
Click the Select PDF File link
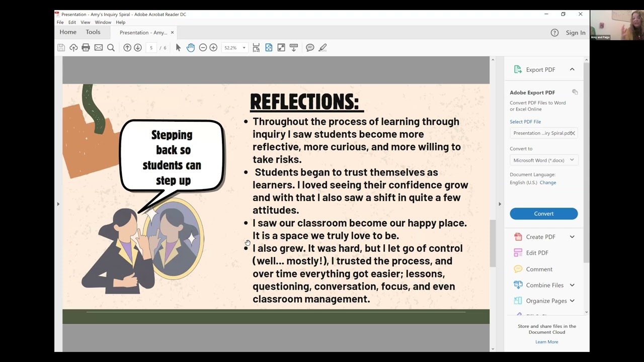tap(525, 122)
